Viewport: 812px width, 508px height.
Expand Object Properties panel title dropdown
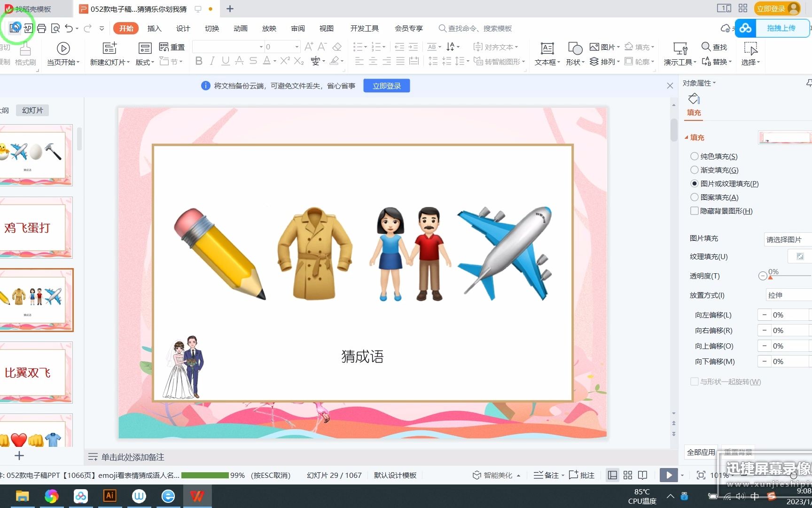(699, 83)
